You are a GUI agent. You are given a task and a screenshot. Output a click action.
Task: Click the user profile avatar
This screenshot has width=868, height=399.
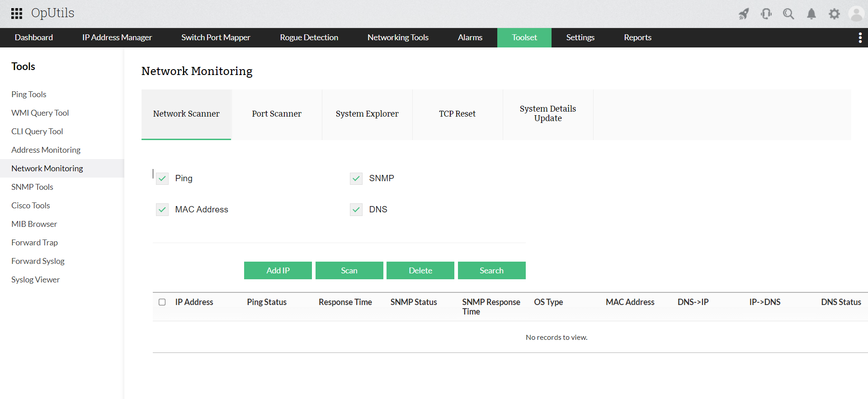tap(856, 14)
